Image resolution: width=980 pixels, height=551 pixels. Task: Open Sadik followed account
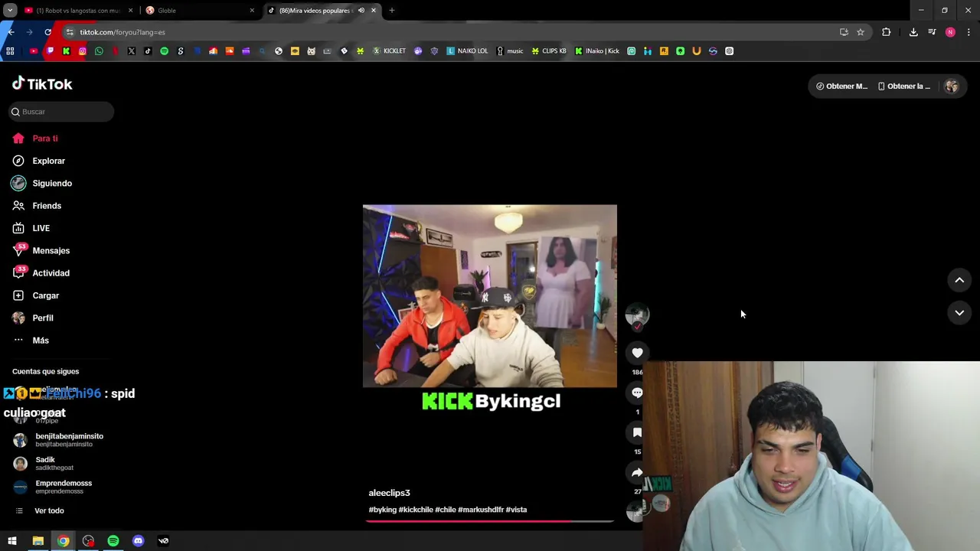pyautogui.click(x=44, y=464)
